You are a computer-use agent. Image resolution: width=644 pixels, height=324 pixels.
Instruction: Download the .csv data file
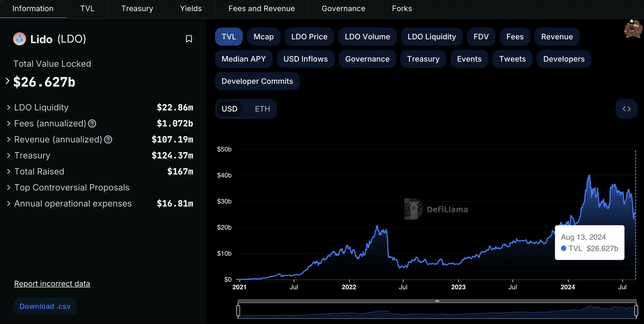(45, 306)
